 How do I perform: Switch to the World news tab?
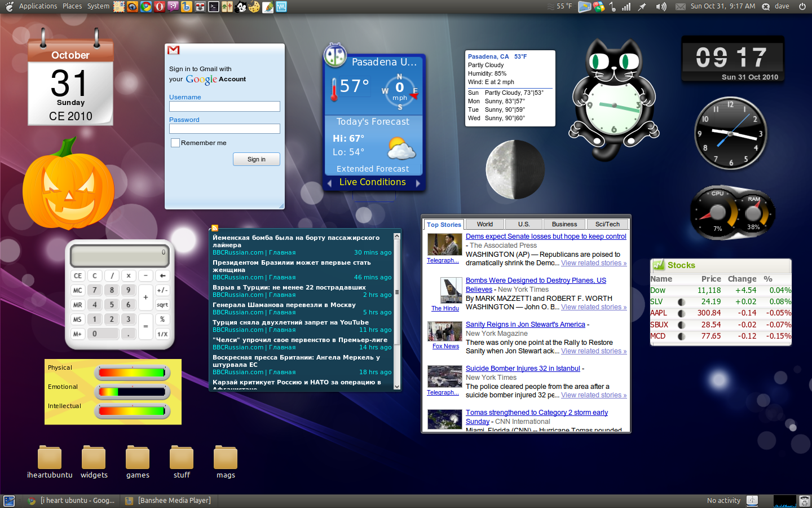pyautogui.click(x=484, y=224)
